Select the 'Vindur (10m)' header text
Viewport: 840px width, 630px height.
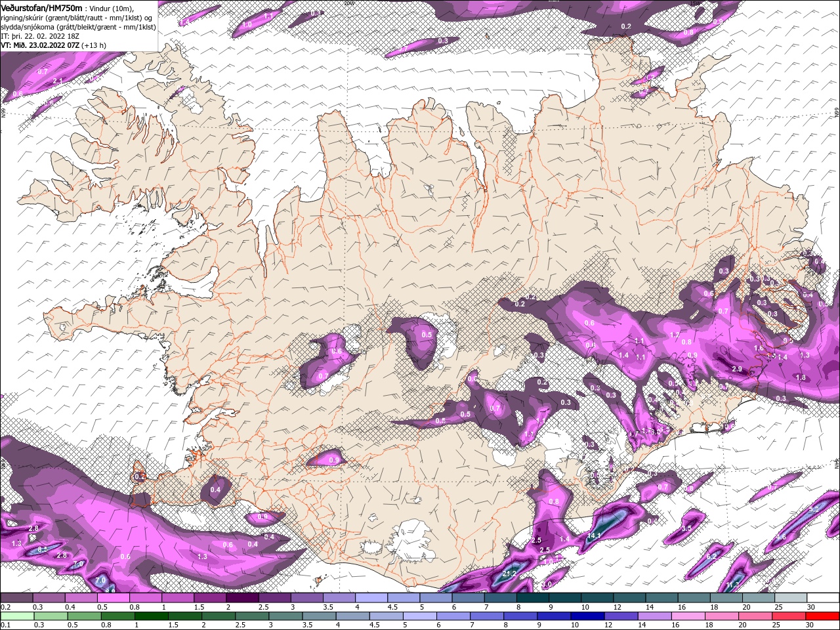pyautogui.click(x=110, y=8)
